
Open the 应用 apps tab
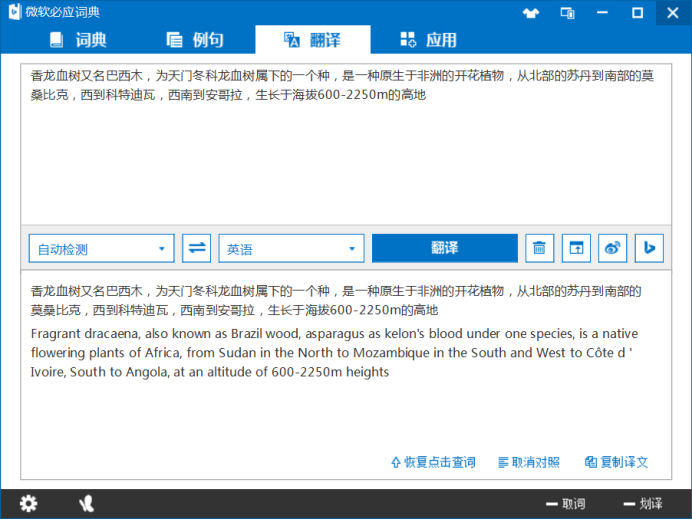click(428, 40)
